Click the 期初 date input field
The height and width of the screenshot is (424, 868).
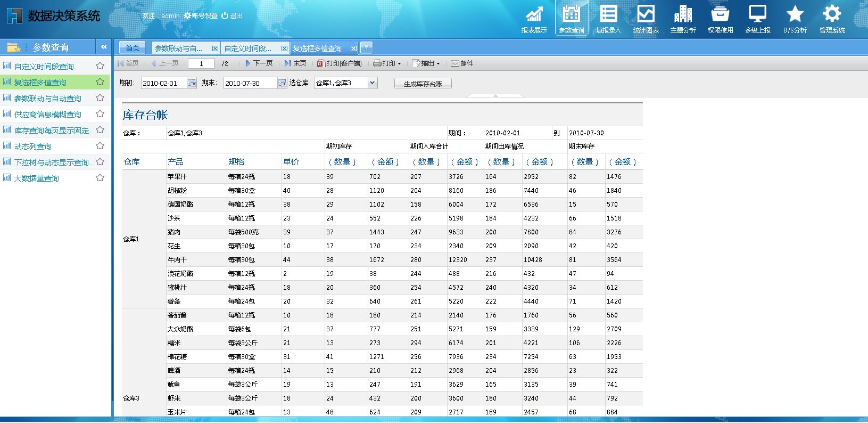(164, 83)
